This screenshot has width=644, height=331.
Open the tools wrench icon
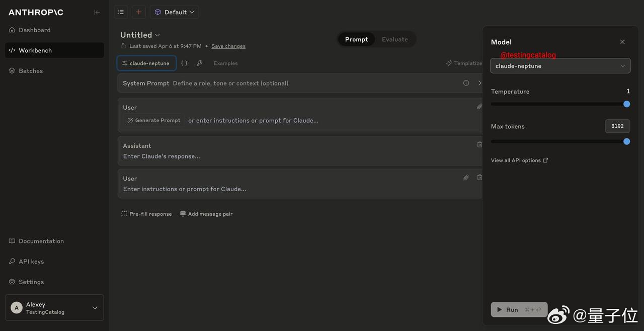coord(200,63)
